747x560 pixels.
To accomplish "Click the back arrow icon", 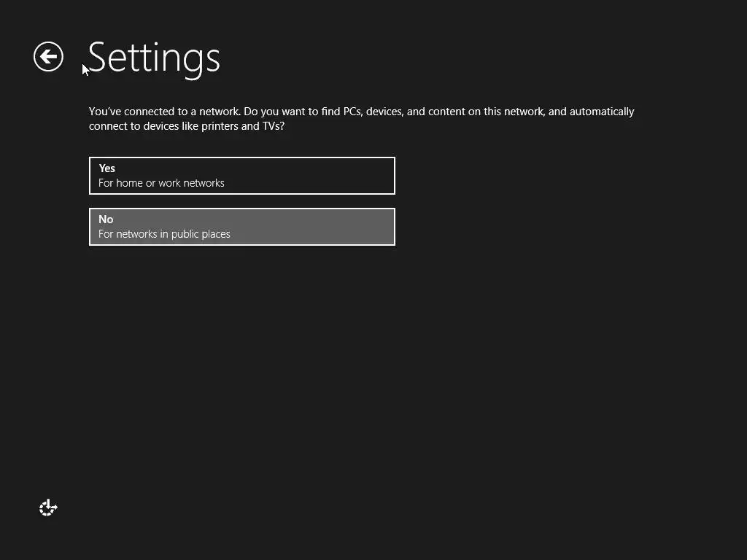I will [x=48, y=57].
